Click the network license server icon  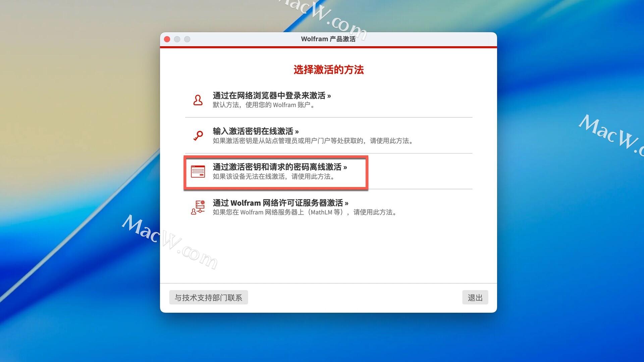[198, 207]
